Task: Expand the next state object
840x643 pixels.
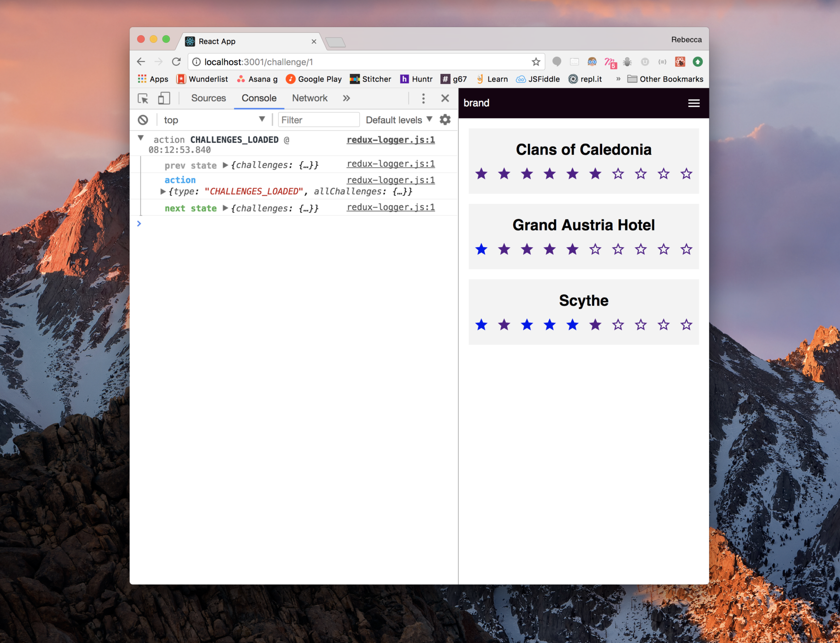Action: (225, 208)
